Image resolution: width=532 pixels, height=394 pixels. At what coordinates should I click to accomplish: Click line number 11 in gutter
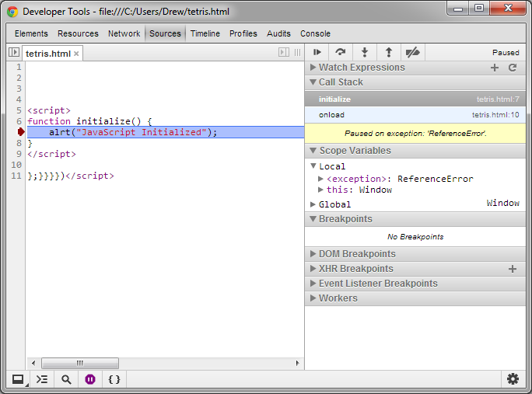(x=16, y=176)
